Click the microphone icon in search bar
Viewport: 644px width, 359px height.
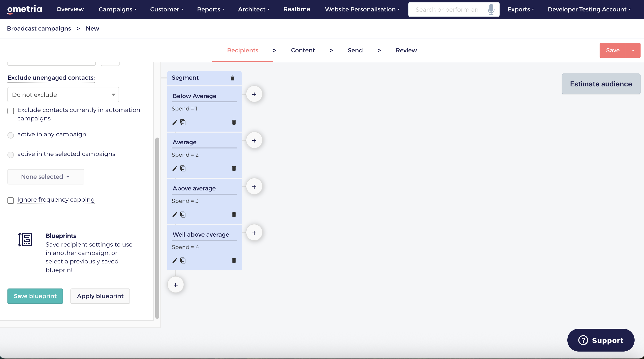(491, 9)
